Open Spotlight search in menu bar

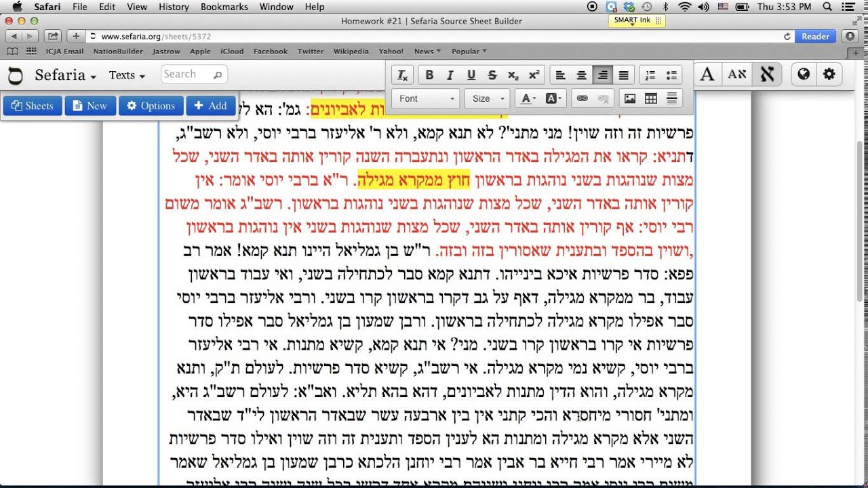(827, 7)
